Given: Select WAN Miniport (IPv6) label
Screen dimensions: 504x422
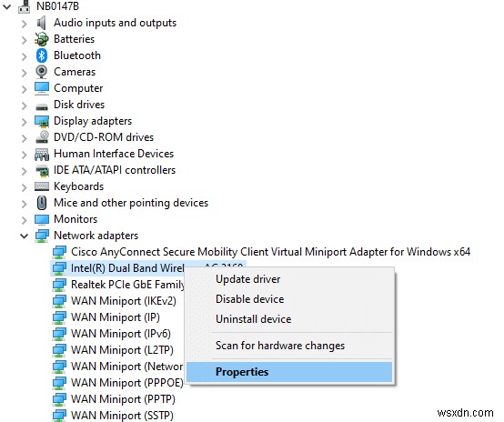Looking at the screenshot, I should pos(120,334).
